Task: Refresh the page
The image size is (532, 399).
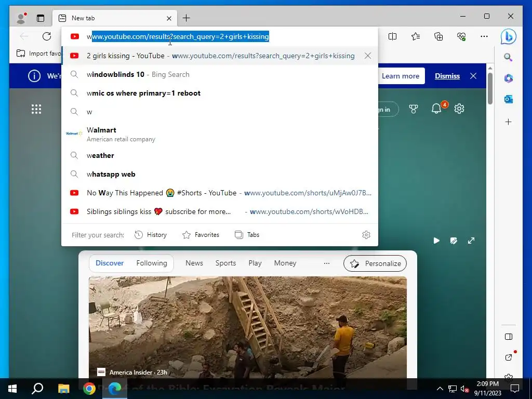Action: [x=47, y=36]
